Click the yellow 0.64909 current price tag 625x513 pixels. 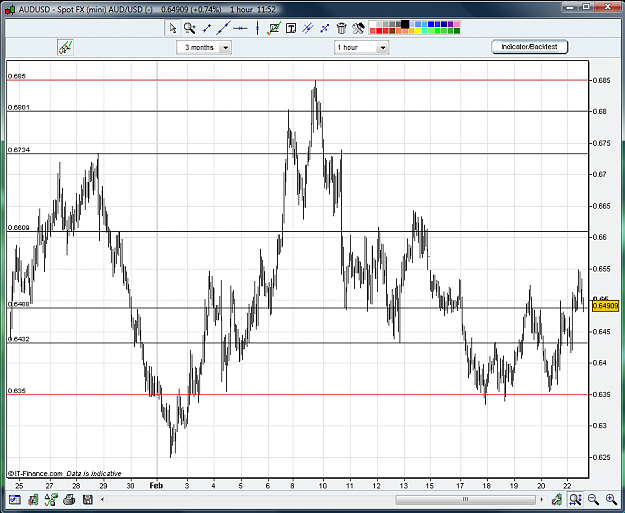coord(605,306)
